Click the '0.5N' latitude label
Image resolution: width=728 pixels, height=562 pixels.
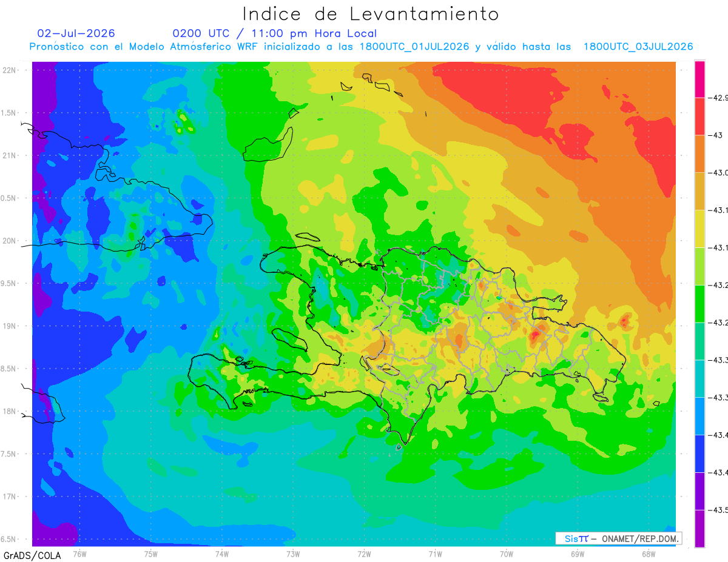click(x=8, y=198)
